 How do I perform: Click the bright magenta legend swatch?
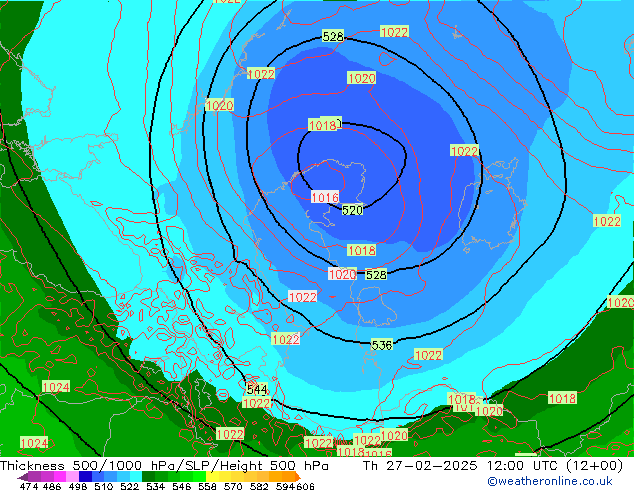tap(60, 476)
